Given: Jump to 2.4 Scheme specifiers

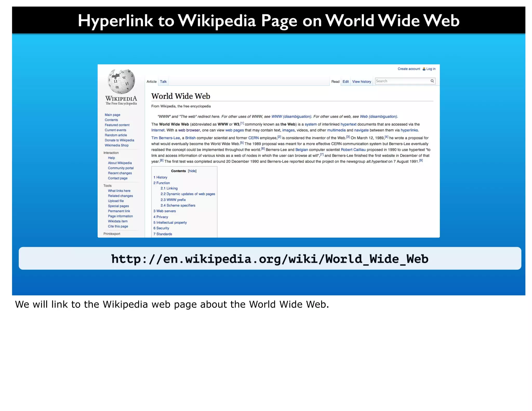Looking at the screenshot, I should (x=178, y=206).
